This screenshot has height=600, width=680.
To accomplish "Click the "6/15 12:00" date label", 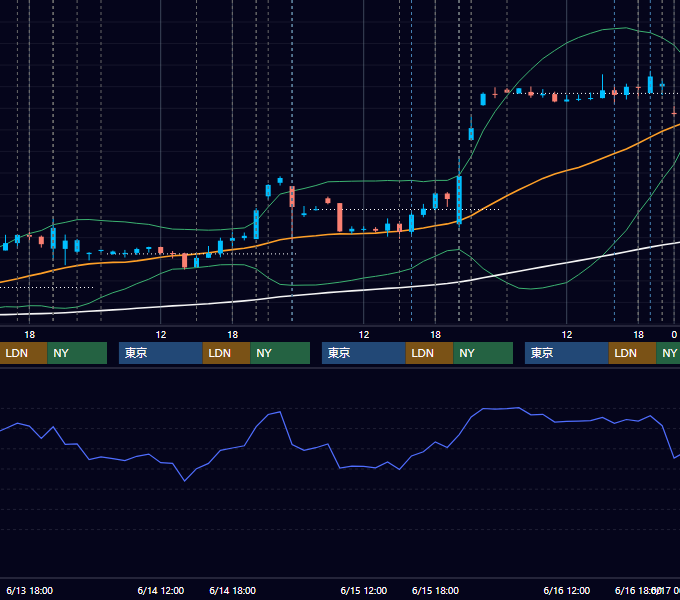I will click(364, 590).
